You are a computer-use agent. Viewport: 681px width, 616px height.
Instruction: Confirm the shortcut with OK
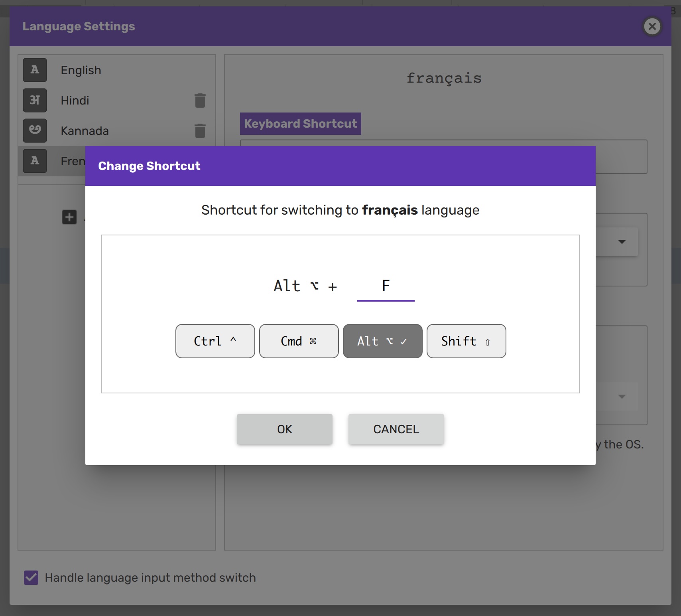pyautogui.click(x=284, y=429)
